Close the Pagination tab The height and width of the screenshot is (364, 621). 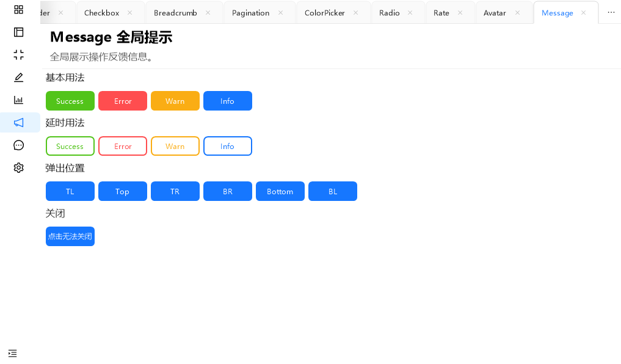point(280,13)
